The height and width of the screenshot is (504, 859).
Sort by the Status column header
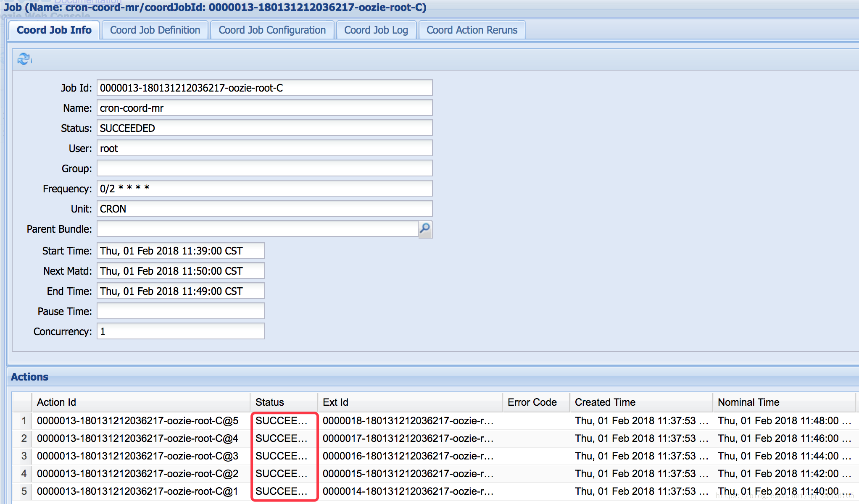click(284, 402)
